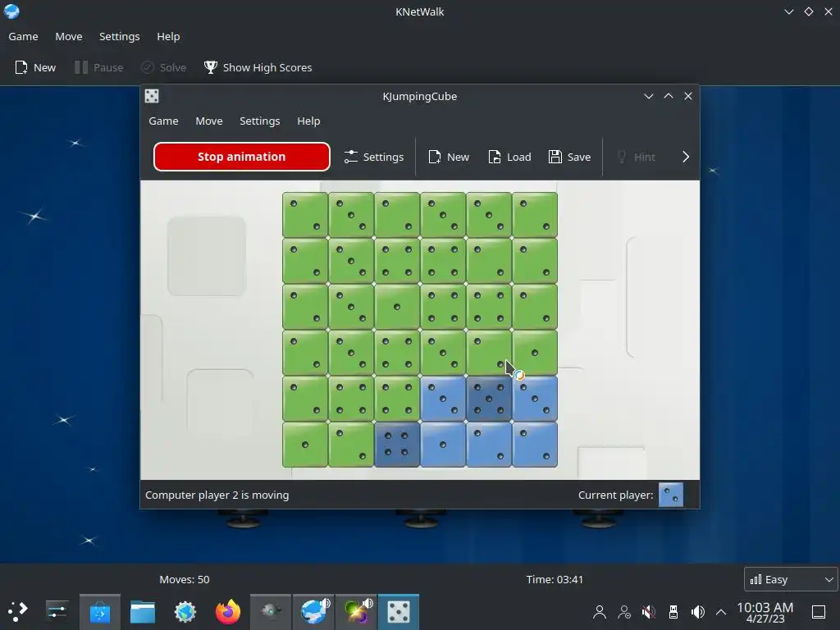Click the green top-right corner cube
This screenshot has width=840, height=630.
pyautogui.click(x=535, y=215)
